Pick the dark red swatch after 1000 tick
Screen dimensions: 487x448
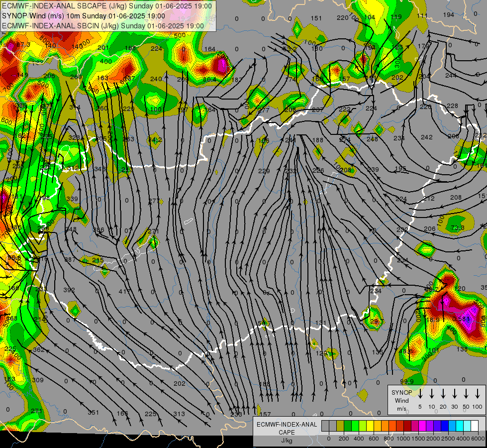[407, 426]
